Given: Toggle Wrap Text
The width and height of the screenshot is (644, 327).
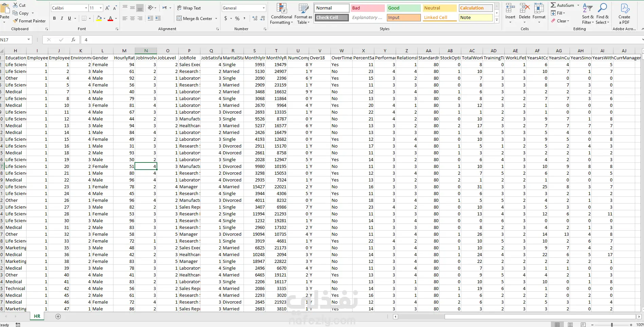Looking at the screenshot, I should click(x=189, y=8).
